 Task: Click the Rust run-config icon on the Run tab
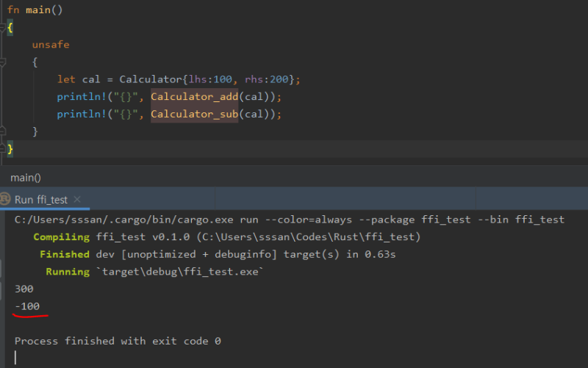click(x=6, y=199)
